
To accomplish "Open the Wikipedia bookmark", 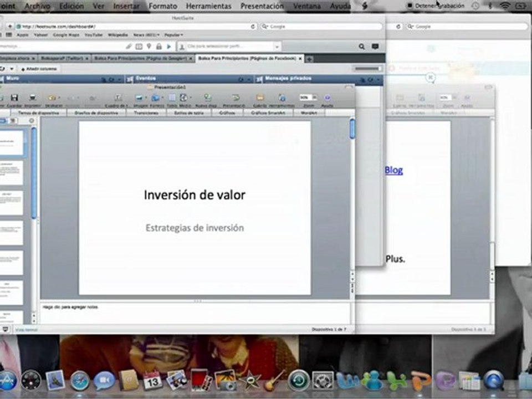I will click(x=117, y=34).
